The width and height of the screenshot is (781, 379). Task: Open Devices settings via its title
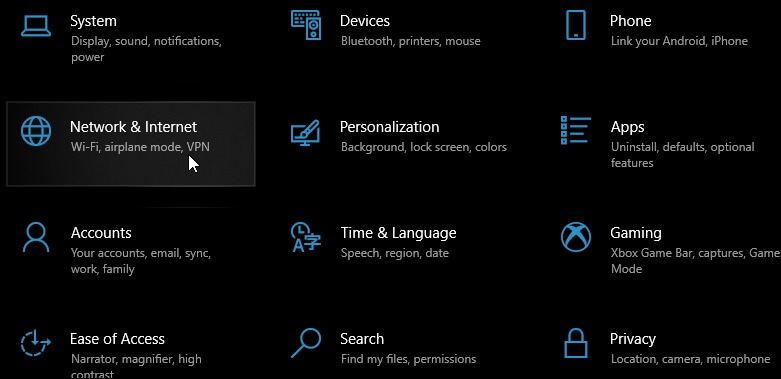click(365, 21)
